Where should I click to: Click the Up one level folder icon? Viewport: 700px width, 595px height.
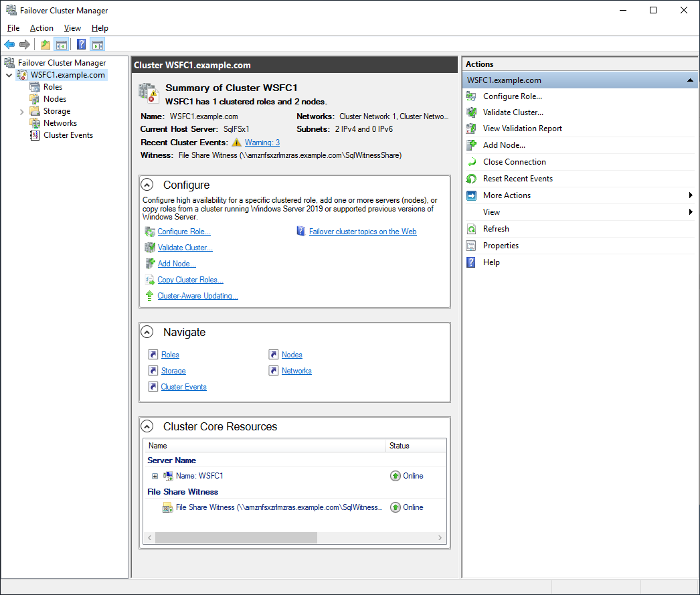click(x=45, y=45)
